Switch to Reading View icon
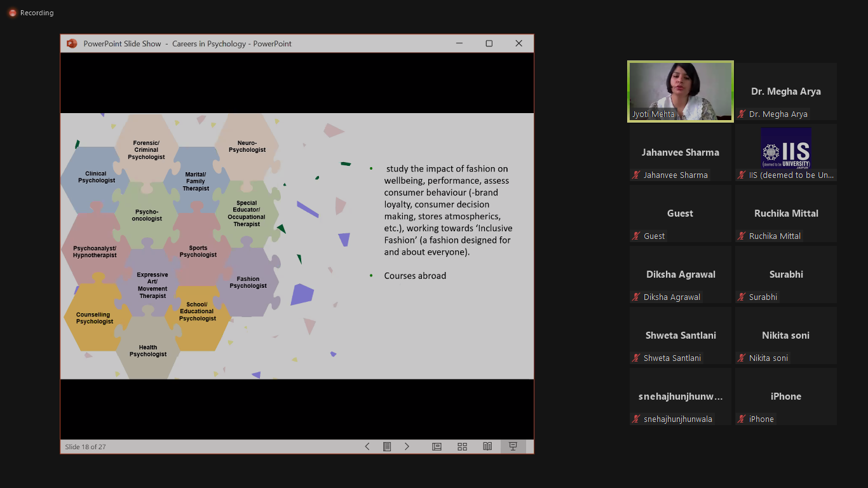Viewport: 868px width, 488px height. [487, 447]
